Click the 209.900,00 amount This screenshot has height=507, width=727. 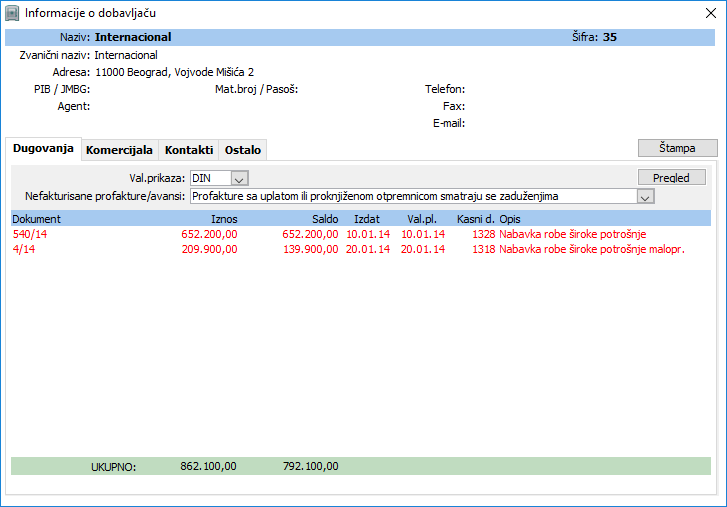pos(210,249)
